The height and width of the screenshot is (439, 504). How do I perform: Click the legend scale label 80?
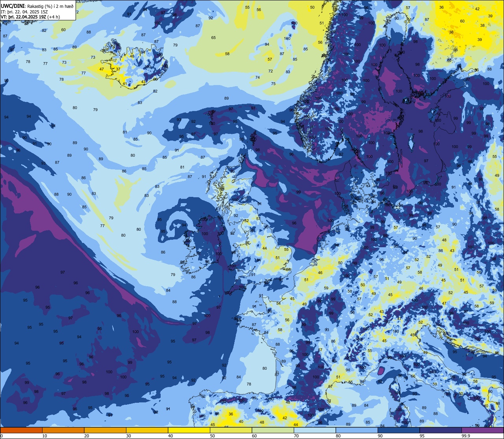coord(338,436)
